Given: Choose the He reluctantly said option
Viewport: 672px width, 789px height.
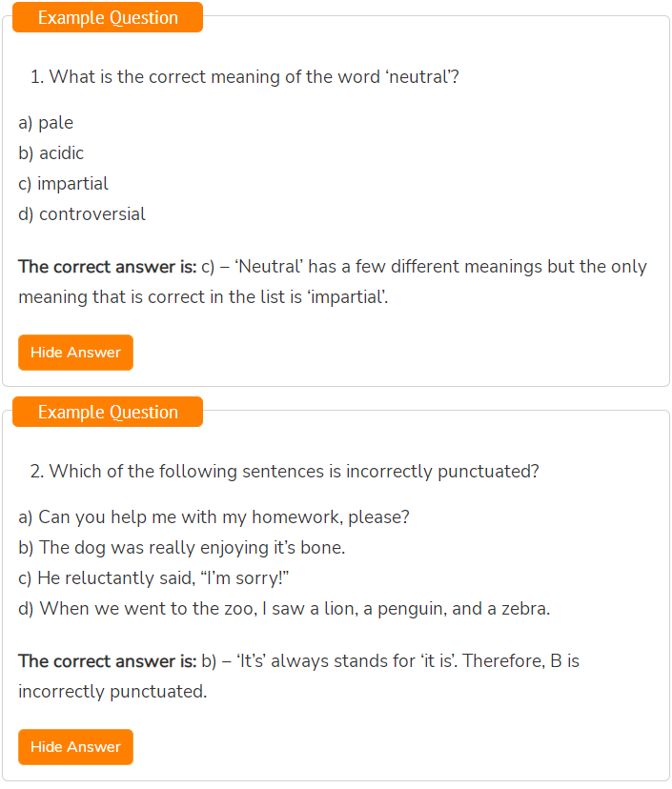Looking at the screenshot, I should pyautogui.click(x=153, y=578).
